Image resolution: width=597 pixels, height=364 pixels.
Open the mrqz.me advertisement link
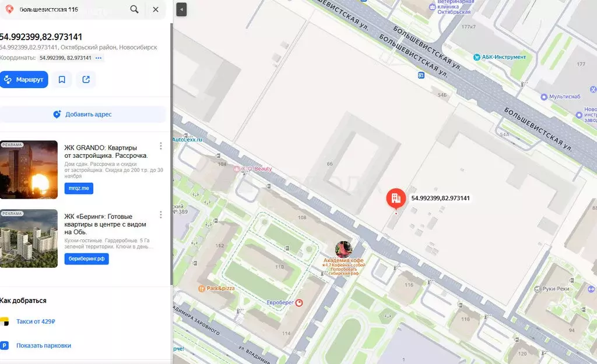(x=79, y=188)
